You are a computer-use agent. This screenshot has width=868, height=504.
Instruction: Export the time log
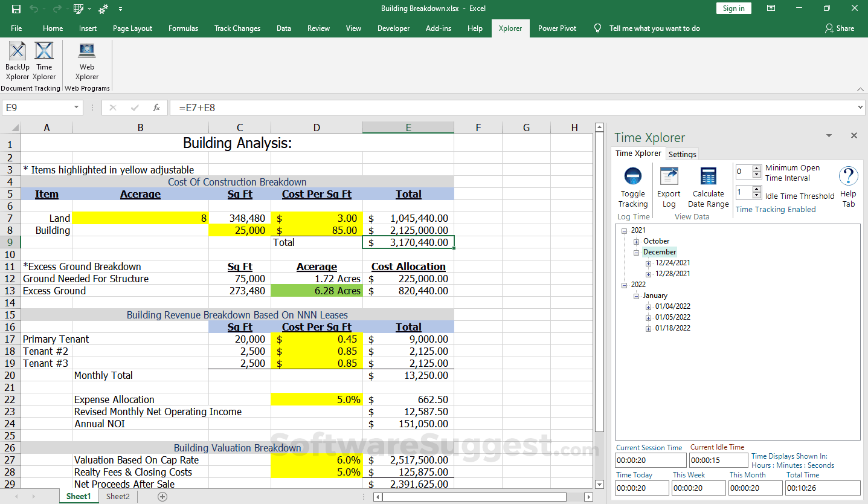(669, 176)
